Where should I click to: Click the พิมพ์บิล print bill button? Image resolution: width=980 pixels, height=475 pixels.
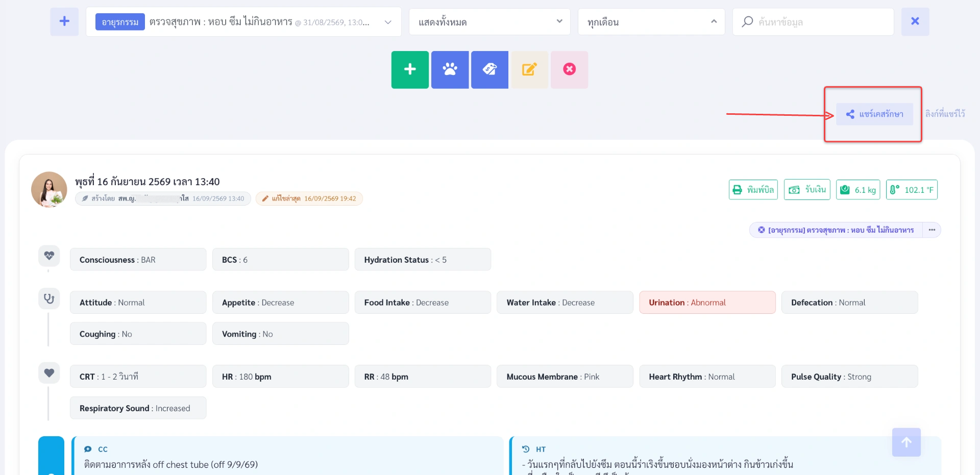click(753, 190)
